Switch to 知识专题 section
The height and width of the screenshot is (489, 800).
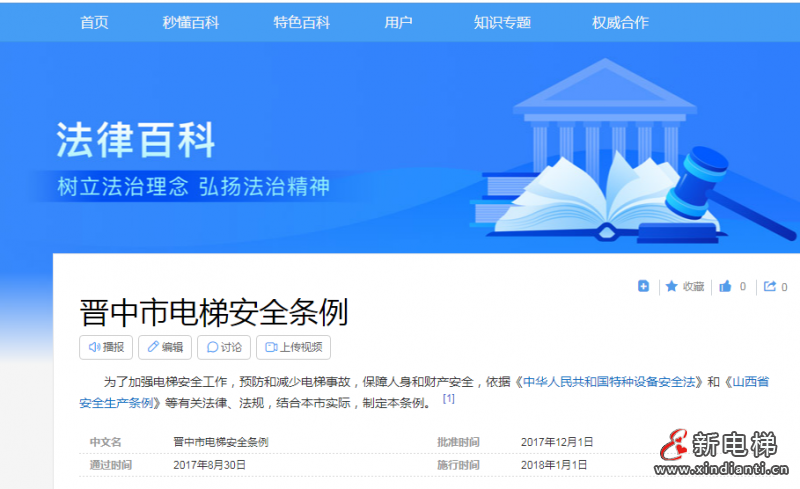pos(503,22)
